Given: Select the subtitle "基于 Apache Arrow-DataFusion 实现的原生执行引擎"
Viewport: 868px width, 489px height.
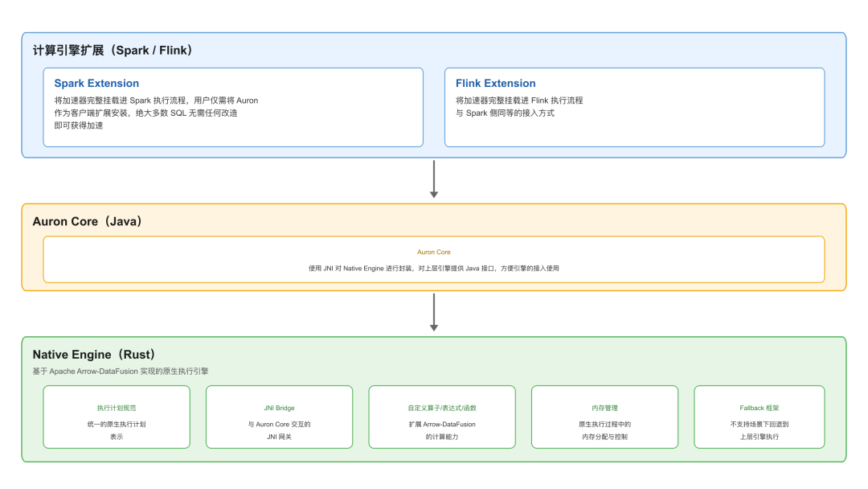Looking at the screenshot, I should coord(120,371).
